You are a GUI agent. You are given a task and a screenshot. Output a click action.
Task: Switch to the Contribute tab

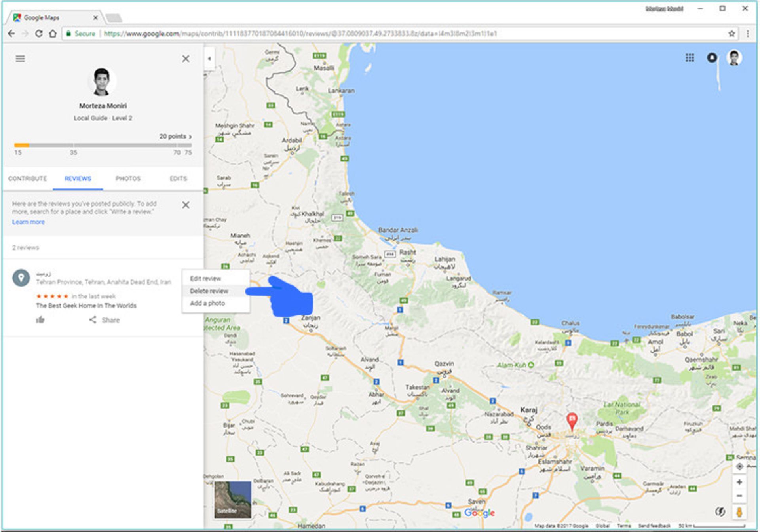point(28,179)
